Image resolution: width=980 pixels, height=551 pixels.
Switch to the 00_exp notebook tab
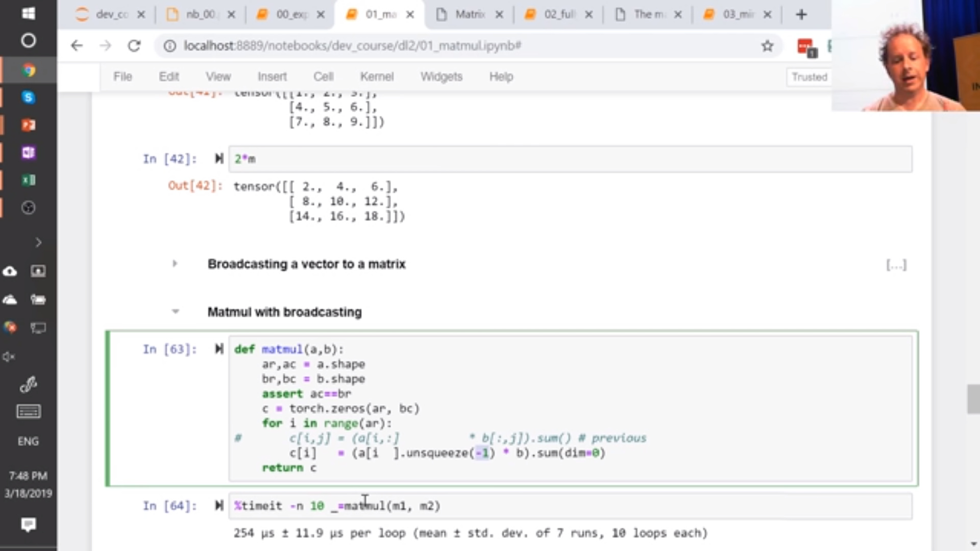[291, 14]
